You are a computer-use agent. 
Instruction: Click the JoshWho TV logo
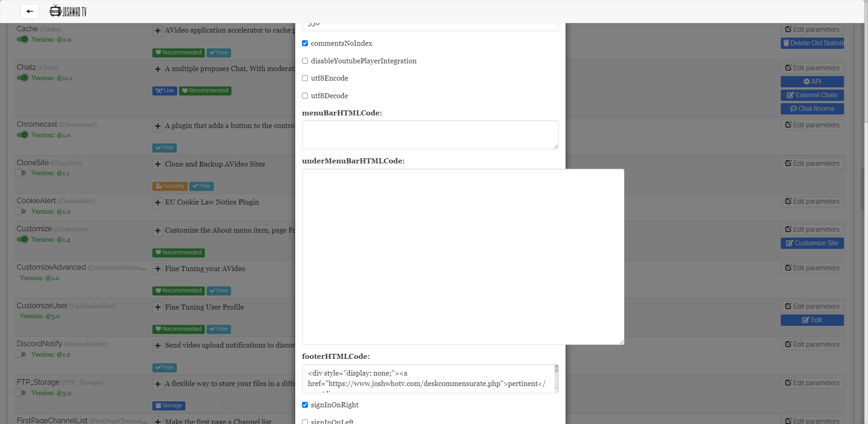(68, 10)
